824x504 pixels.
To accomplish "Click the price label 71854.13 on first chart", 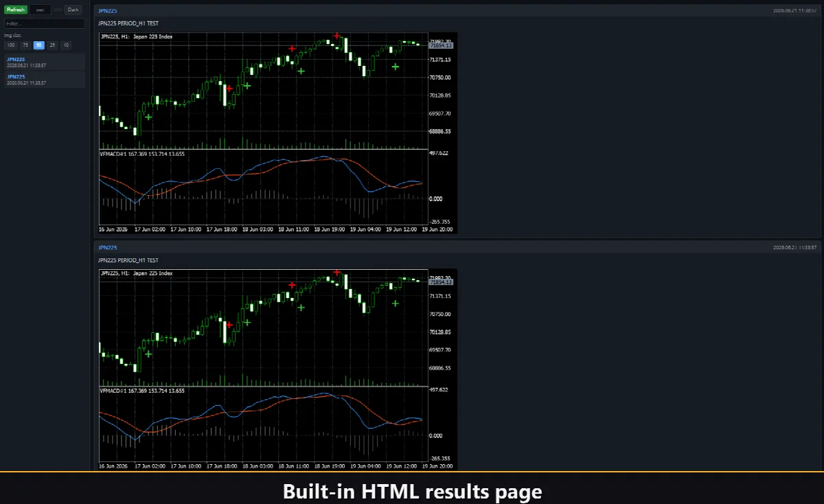I will 441,45.
